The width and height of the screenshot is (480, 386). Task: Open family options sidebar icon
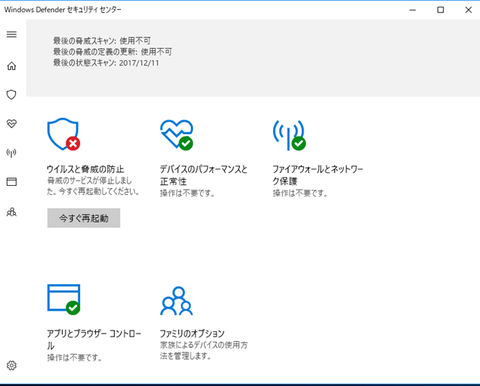click(x=12, y=212)
